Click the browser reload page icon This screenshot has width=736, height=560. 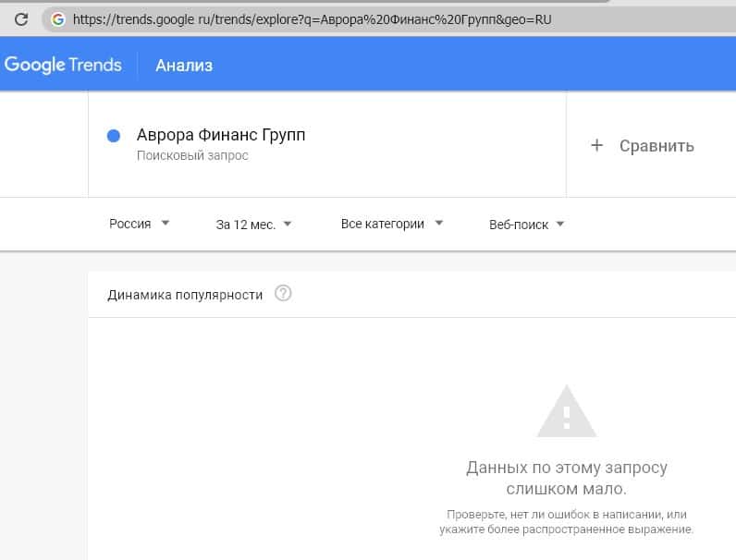tap(20, 18)
